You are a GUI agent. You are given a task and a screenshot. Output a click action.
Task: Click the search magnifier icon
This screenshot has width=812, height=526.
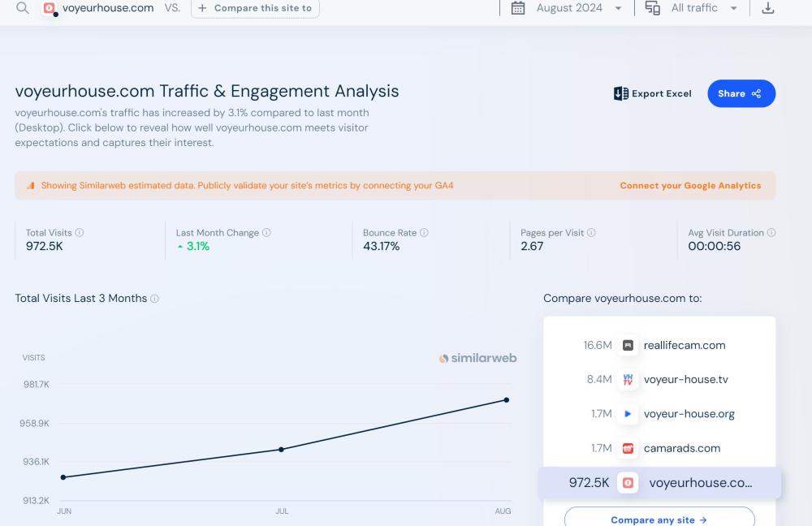(23, 8)
